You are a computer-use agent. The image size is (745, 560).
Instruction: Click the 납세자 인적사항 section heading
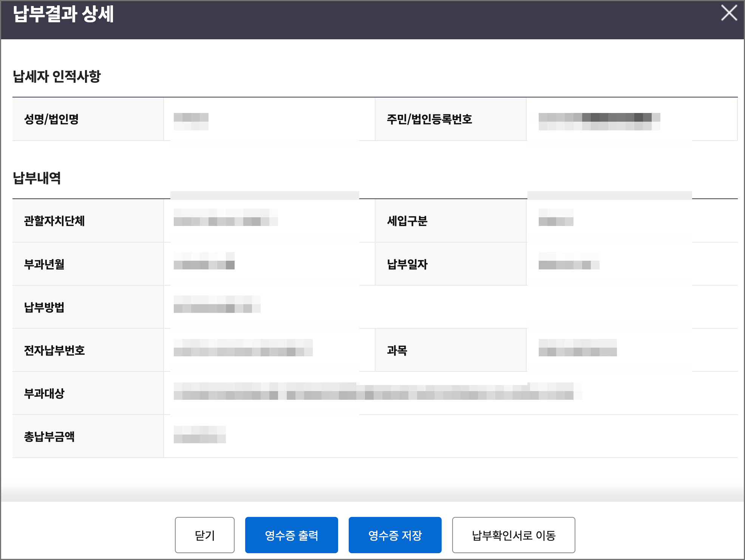coord(58,75)
